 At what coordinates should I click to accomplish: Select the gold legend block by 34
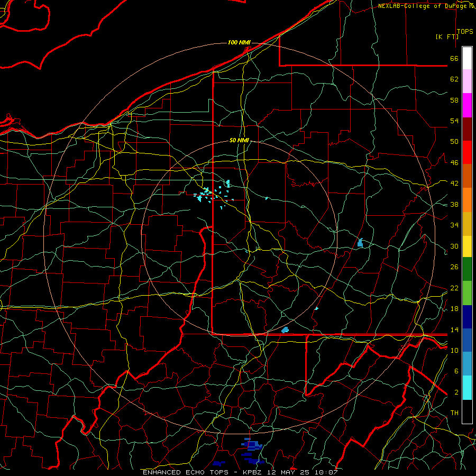coord(467,224)
